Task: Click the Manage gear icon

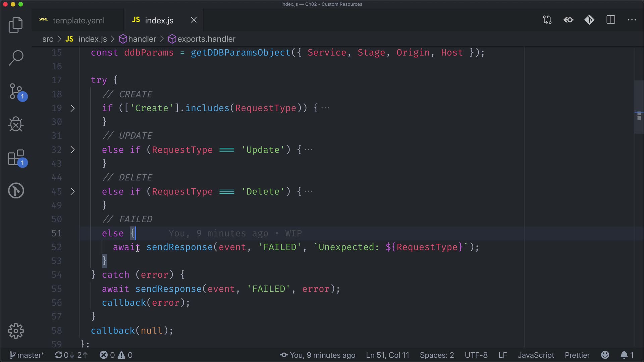Action: [16, 331]
